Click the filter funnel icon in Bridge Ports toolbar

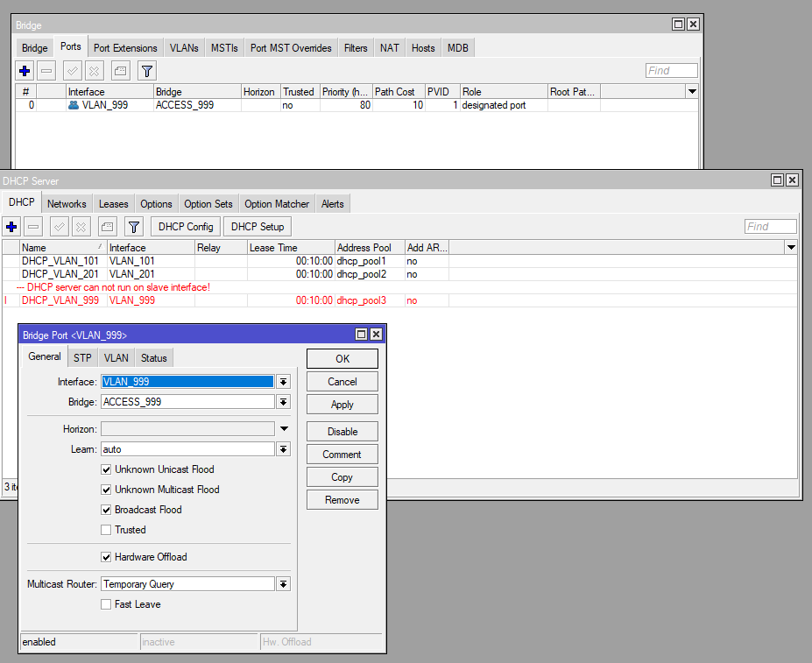(147, 71)
